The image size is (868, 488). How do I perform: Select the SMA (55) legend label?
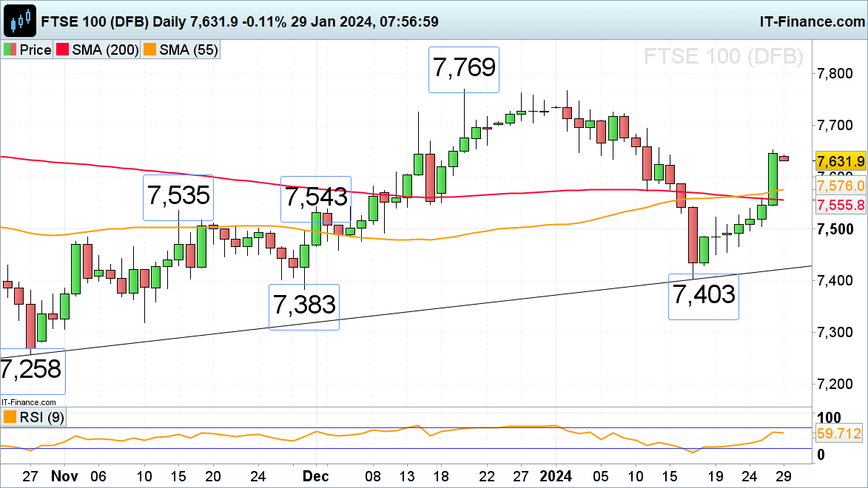pos(189,50)
